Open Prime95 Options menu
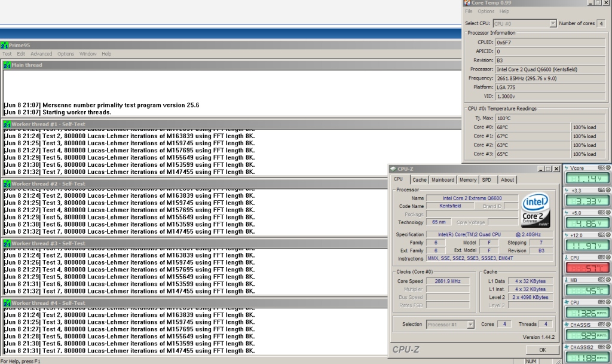Viewport: 612px width, 364px height. click(x=66, y=54)
